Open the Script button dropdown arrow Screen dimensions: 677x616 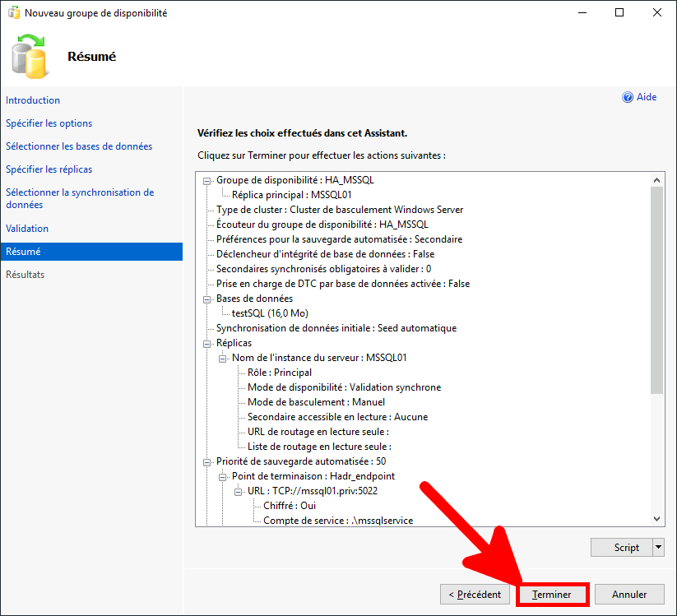657,548
